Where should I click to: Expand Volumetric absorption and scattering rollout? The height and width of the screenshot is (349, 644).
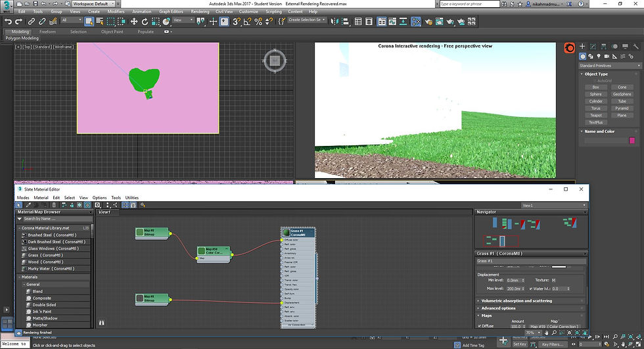[517, 301]
